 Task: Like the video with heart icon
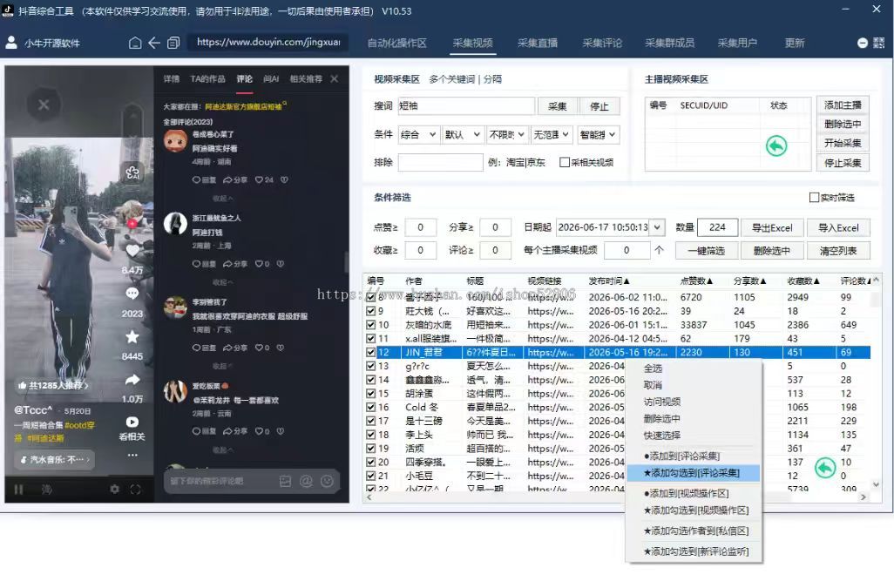click(132, 251)
